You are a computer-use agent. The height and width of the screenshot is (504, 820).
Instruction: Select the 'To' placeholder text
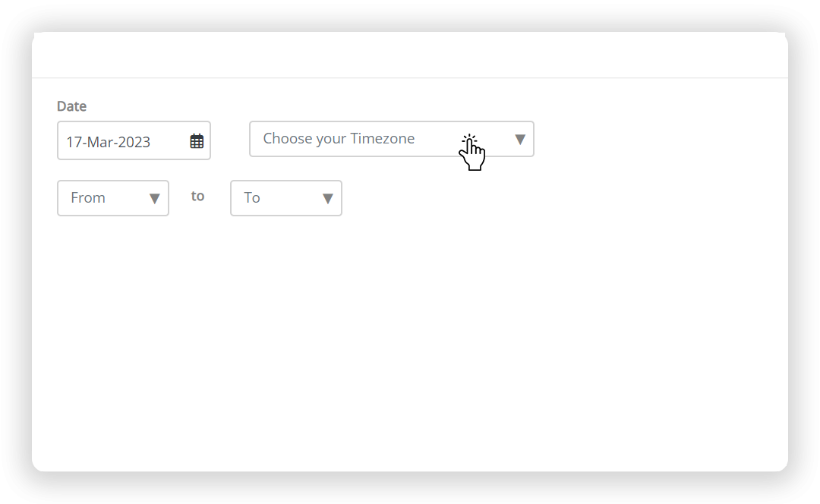click(252, 197)
